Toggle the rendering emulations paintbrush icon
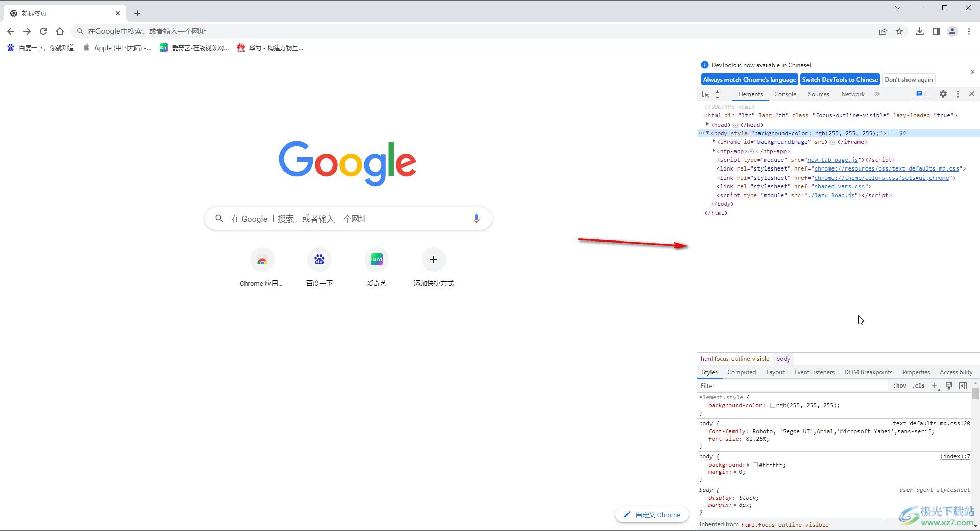Viewport: 980px width, 531px height. click(949, 386)
